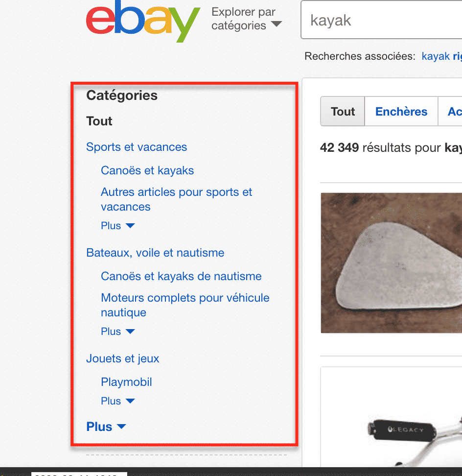Expand Plus under Bateaux, voile et nautisme

(117, 332)
